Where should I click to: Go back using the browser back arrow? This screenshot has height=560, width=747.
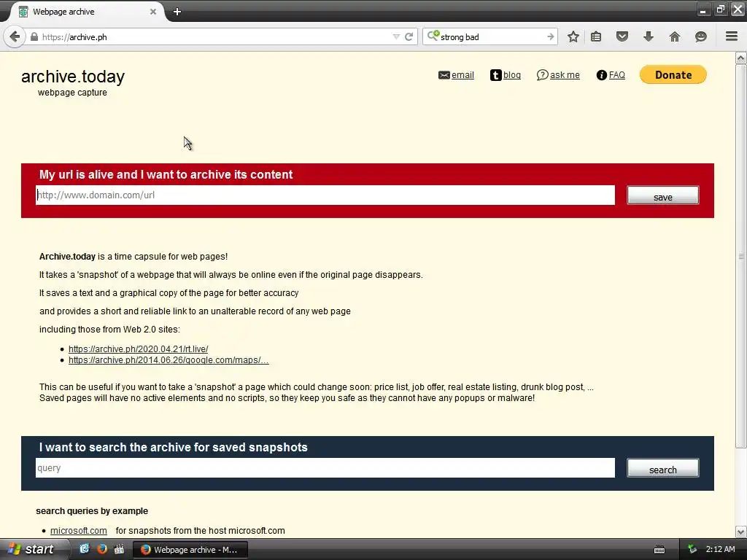point(15,36)
